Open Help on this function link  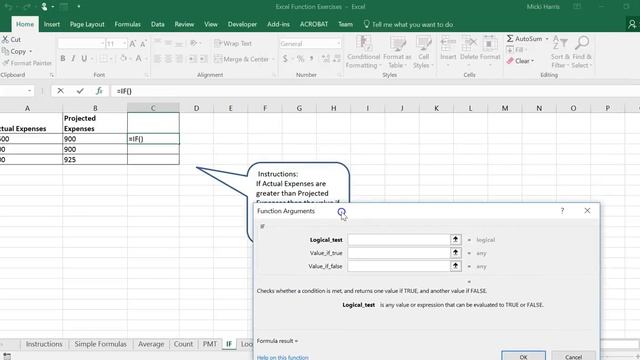(282, 357)
